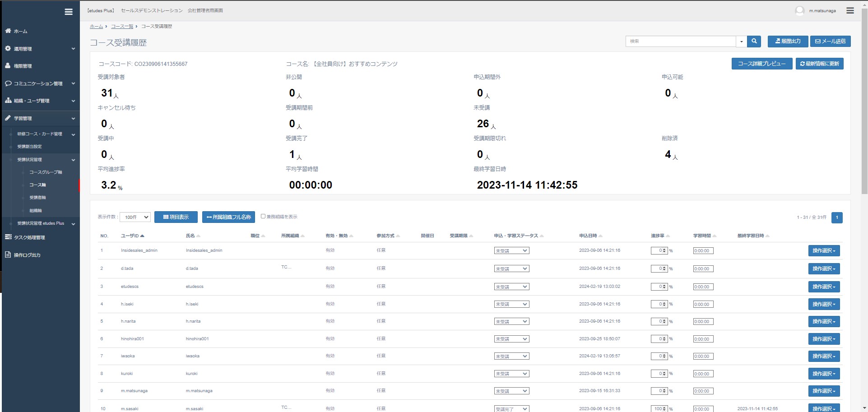
Task: Open status dropdown for etudescs row
Action: [x=511, y=287]
